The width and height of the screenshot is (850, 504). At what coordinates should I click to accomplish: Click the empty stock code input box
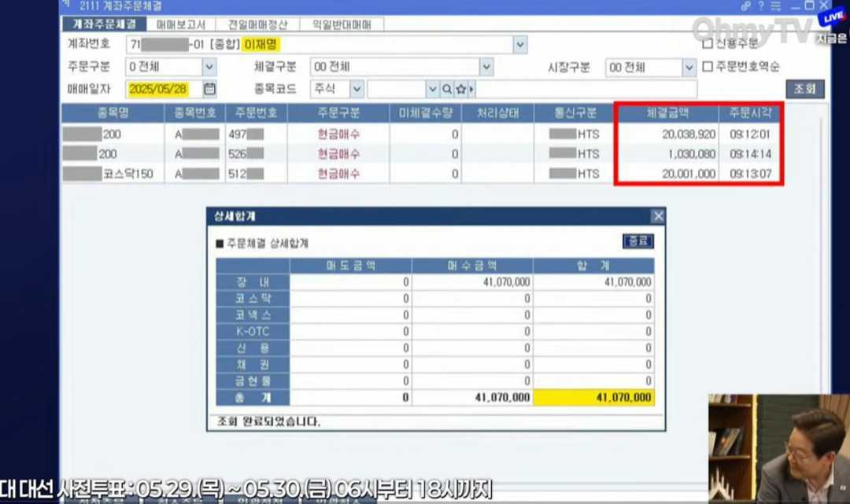point(397,89)
